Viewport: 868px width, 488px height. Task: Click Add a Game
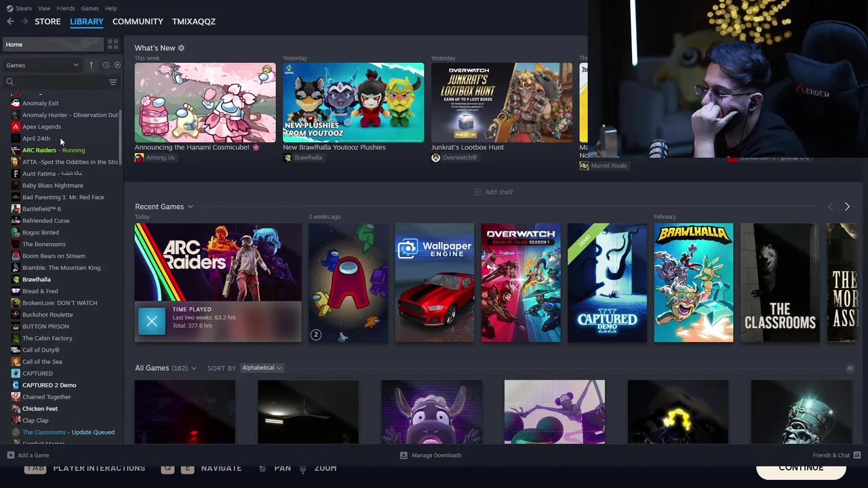pyautogui.click(x=28, y=455)
